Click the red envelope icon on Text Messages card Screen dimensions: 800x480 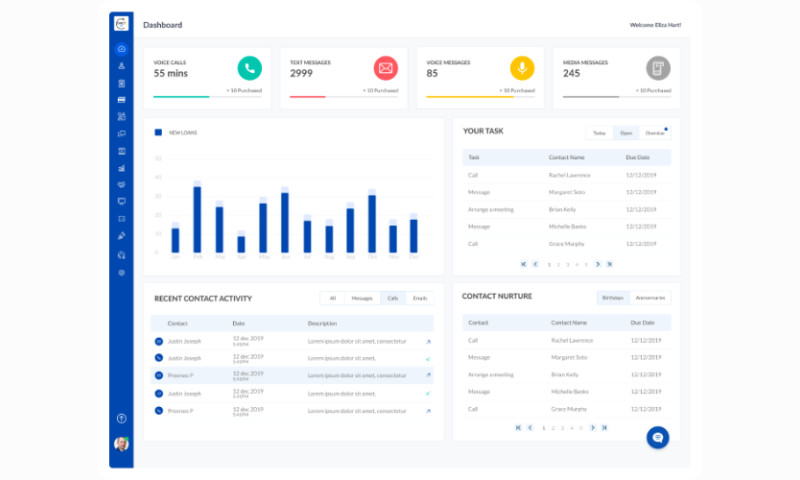[386, 68]
